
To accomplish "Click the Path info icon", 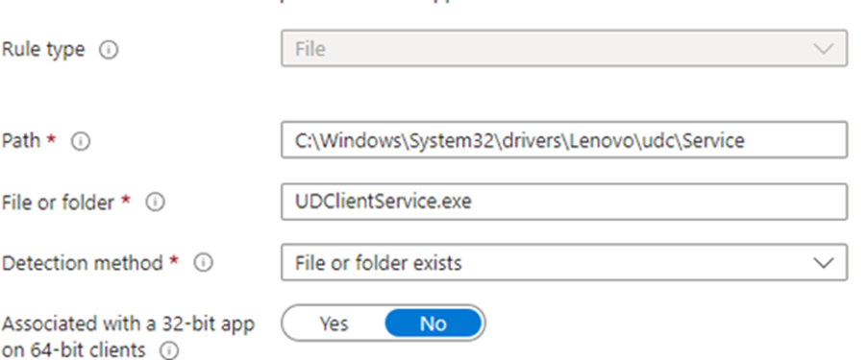I will (x=81, y=141).
